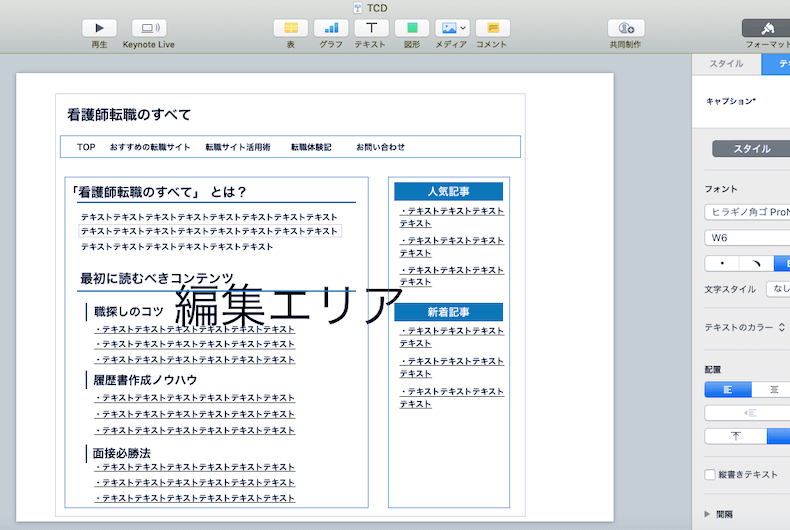790x530 pixels.
Task: Click the TCD document title icon
Action: point(358,8)
